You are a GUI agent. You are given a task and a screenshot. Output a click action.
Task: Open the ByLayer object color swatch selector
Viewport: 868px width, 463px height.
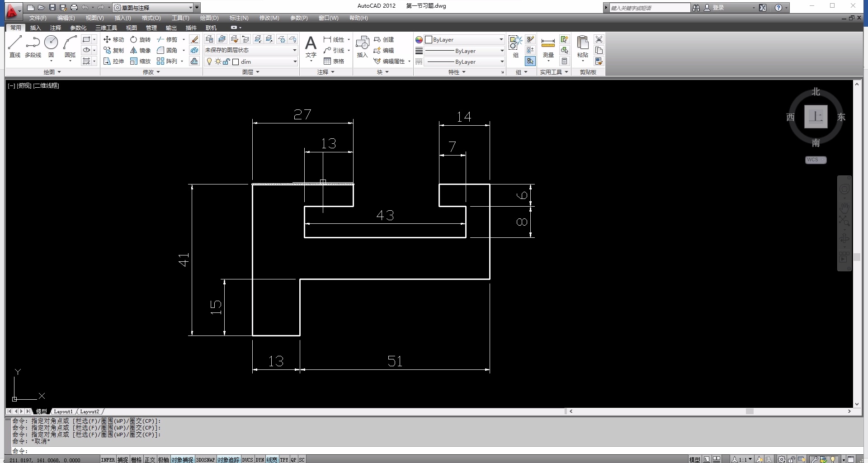coord(464,40)
